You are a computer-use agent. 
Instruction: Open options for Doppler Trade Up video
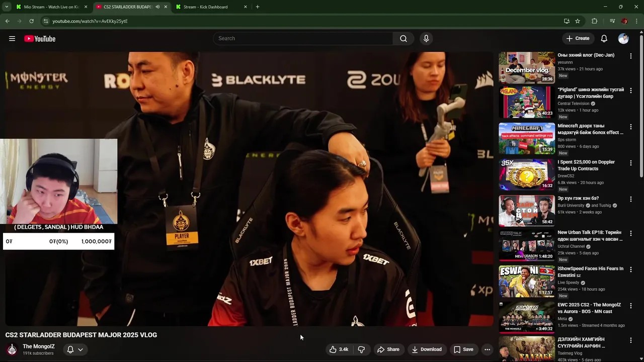pos(631,163)
